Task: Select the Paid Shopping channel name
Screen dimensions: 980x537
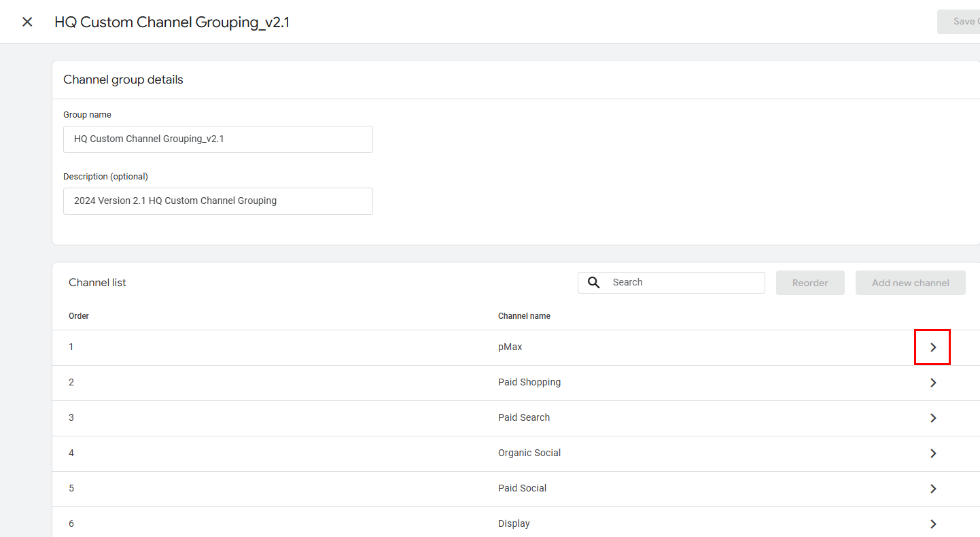Action: (x=529, y=383)
